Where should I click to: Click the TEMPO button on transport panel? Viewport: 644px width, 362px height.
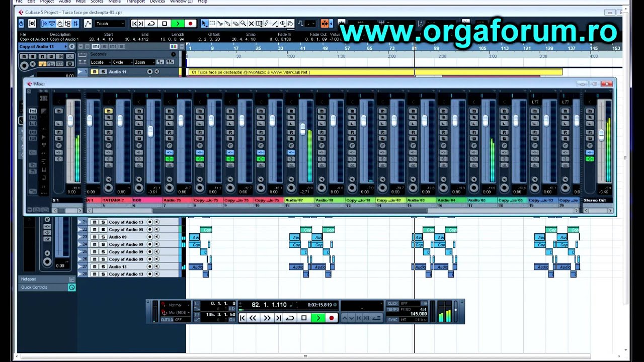[393, 309]
